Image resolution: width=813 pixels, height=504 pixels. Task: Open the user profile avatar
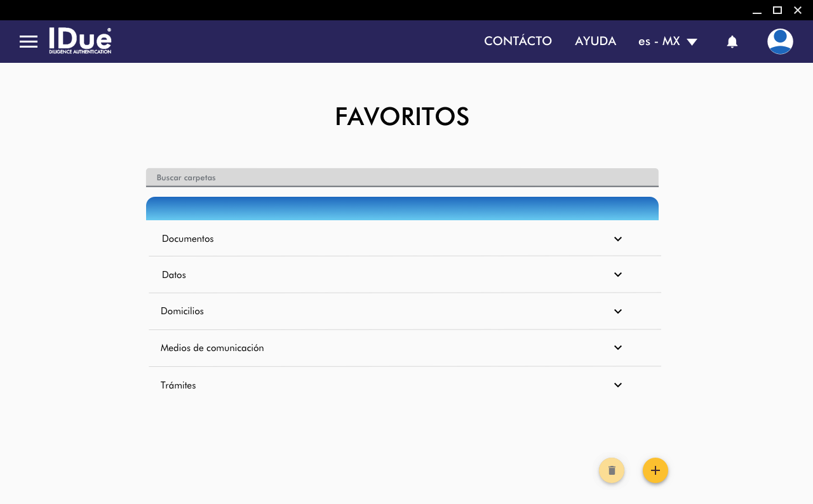780,42
